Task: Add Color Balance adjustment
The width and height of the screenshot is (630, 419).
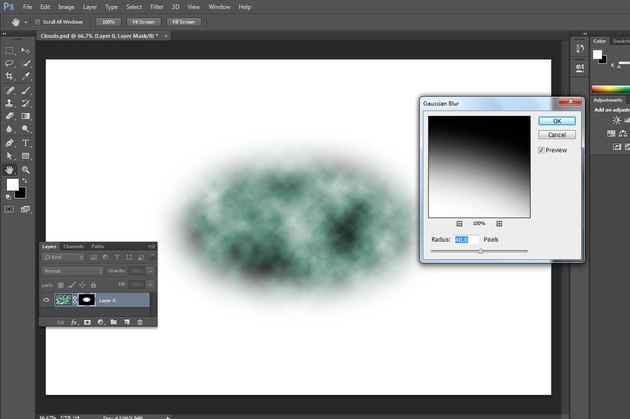Action: coord(623,133)
